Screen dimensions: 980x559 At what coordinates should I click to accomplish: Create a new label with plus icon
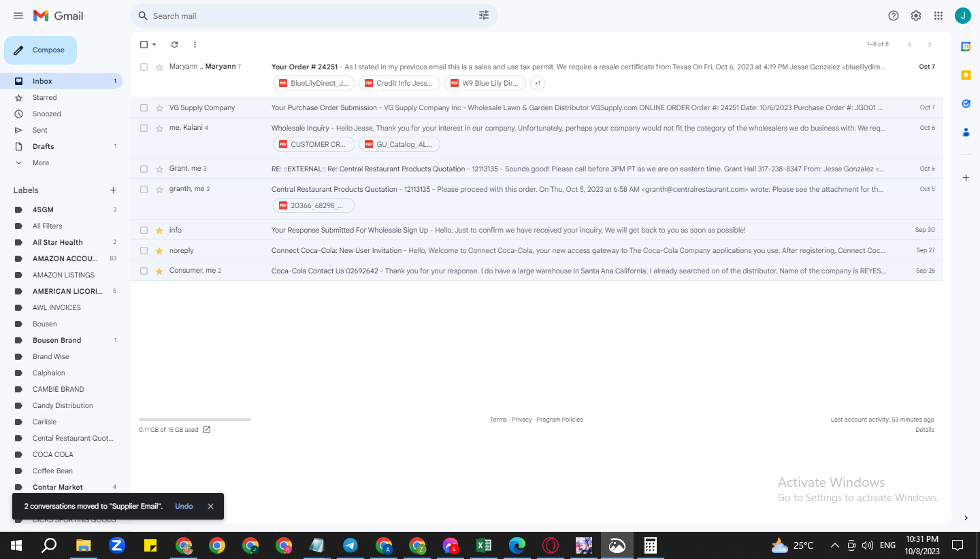113,190
